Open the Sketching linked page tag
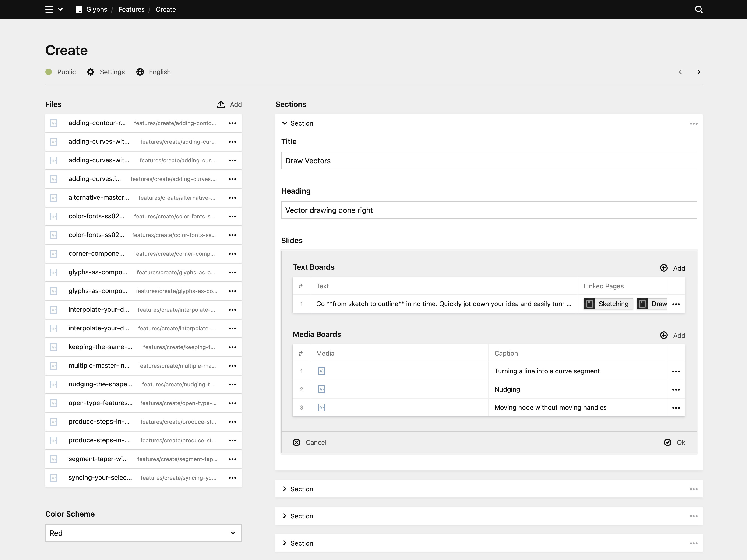 tap(613, 304)
